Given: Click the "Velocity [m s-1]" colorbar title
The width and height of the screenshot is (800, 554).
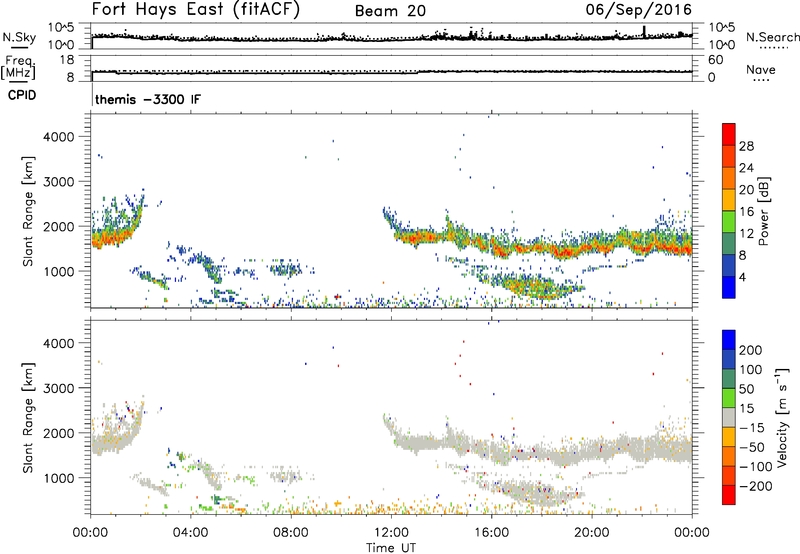Looking at the screenshot, I should (x=782, y=417).
